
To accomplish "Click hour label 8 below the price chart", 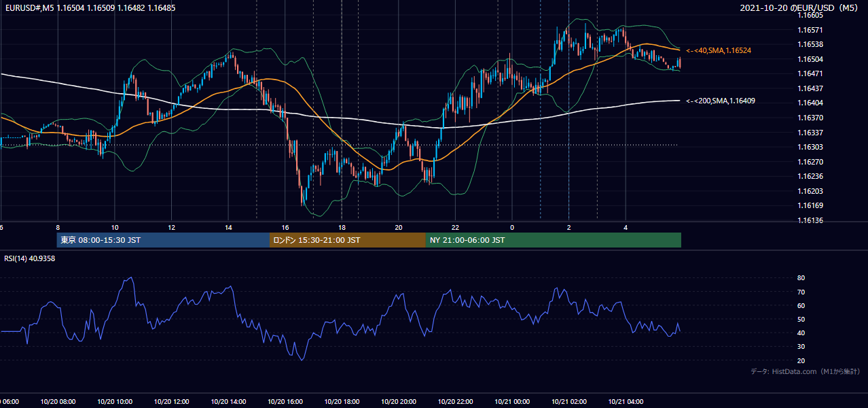I will pyautogui.click(x=58, y=227).
